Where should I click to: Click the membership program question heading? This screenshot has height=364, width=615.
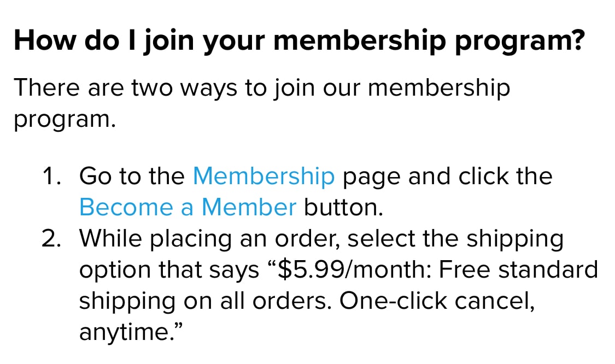tap(298, 42)
